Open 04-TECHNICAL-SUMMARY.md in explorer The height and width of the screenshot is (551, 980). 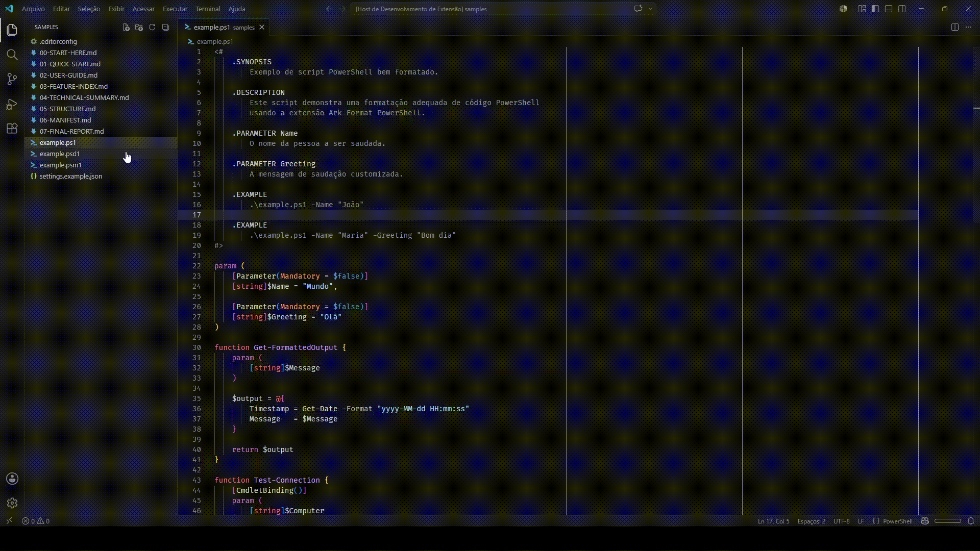click(101, 97)
